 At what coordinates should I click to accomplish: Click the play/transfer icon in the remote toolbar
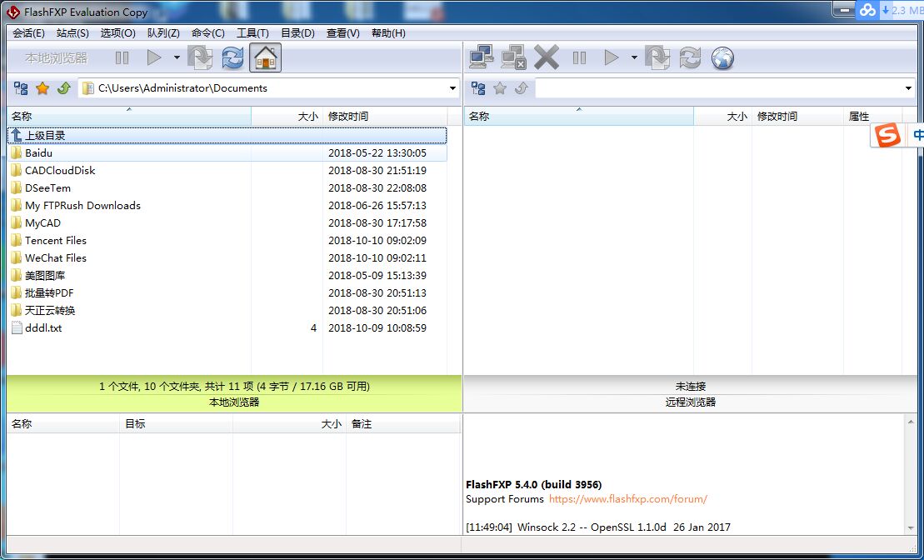point(612,57)
